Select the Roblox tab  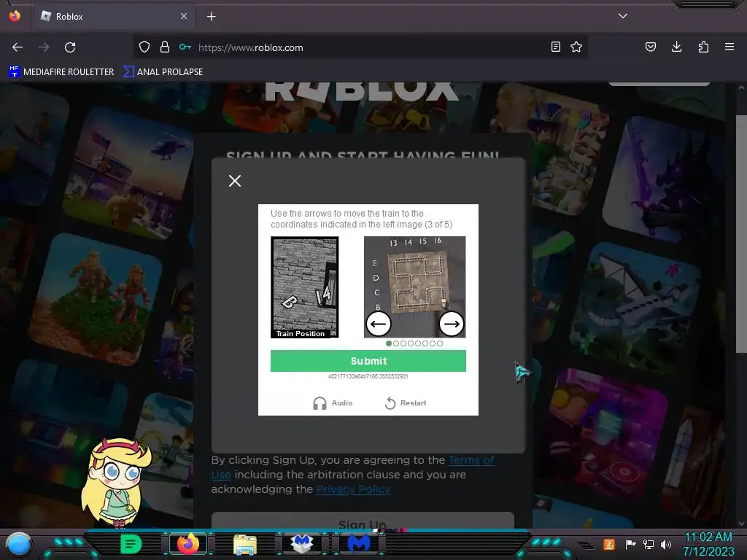pyautogui.click(x=115, y=16)
